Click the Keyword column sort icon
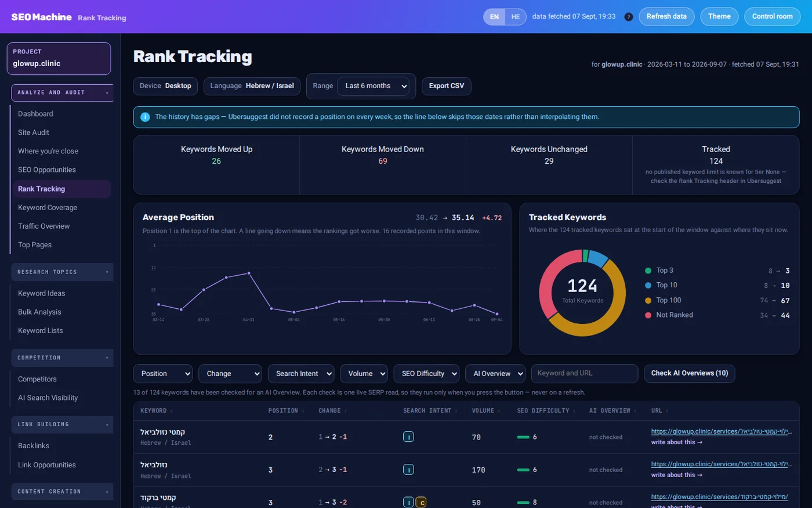 coord(171,411)
